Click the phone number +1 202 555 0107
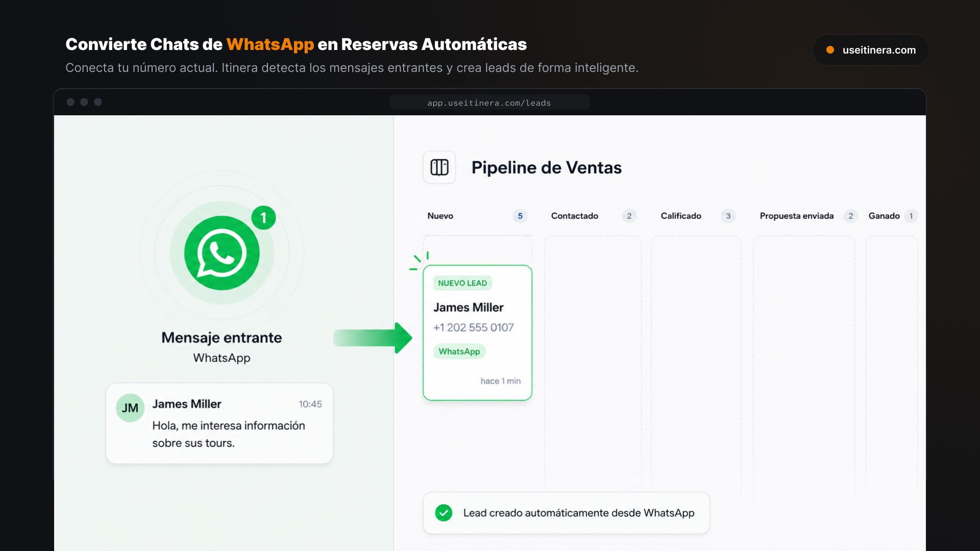 pyautogui.click(x=474, y=328)
